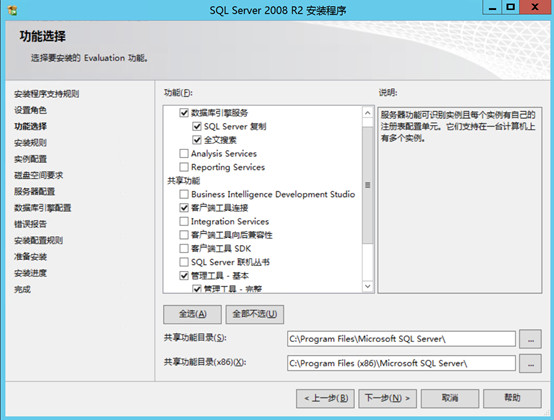Uncheck the SQL Server 复制 checkbox
This screenshot has width=554, height=420.
tap(197, 126)
